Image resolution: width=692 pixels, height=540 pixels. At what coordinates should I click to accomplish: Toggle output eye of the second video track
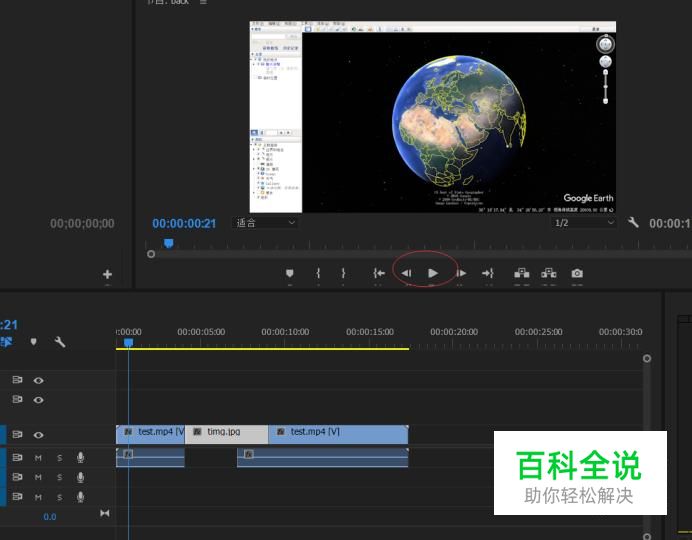38,400
